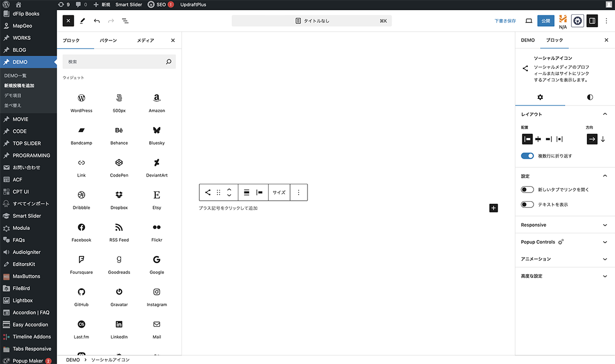Insert the GitHub social icon block
Viewport: 615px width, 364px height.
click(81, 296)
